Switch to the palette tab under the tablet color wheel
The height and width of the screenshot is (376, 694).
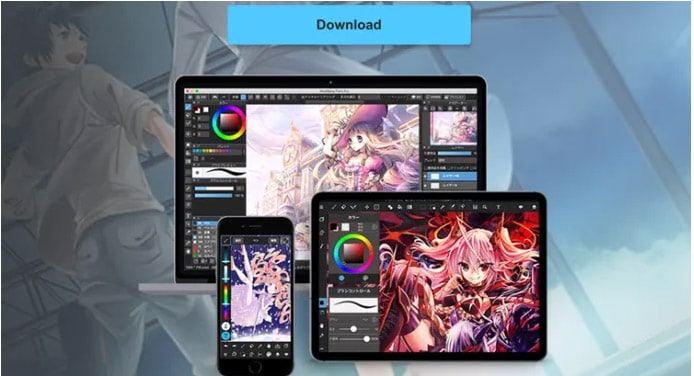click(366, 278)
